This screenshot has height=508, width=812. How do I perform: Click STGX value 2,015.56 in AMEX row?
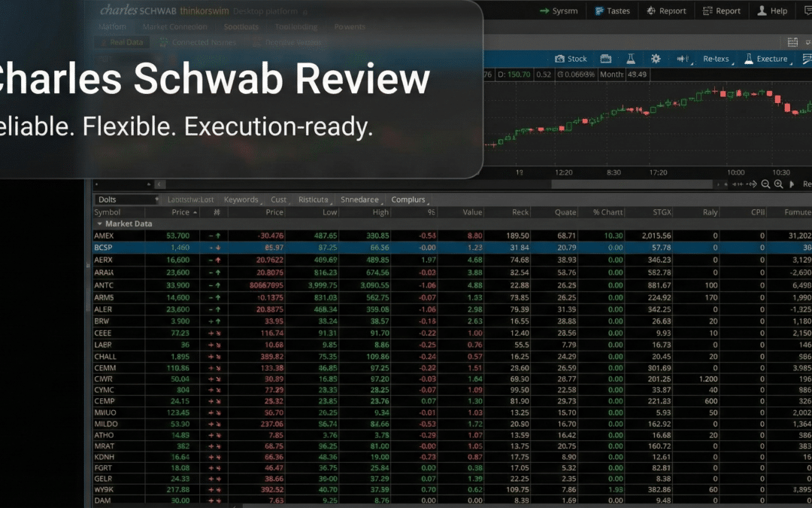point(656,236)
